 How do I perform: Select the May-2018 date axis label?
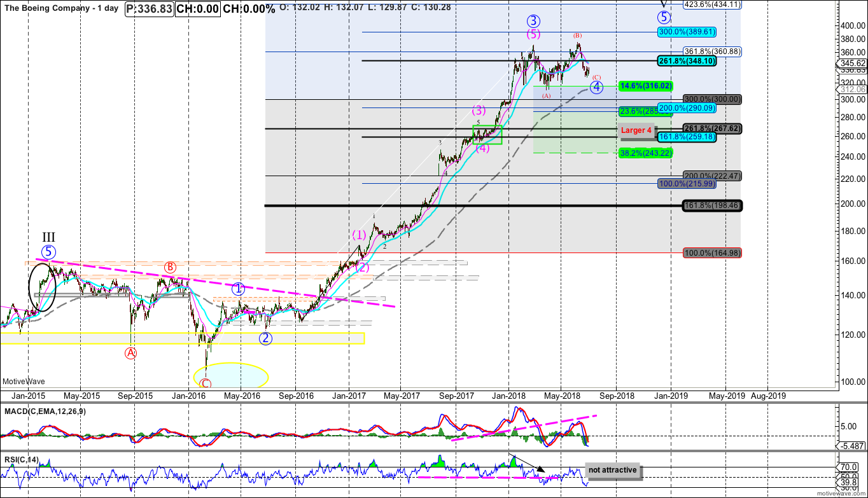tap(561, 395)
